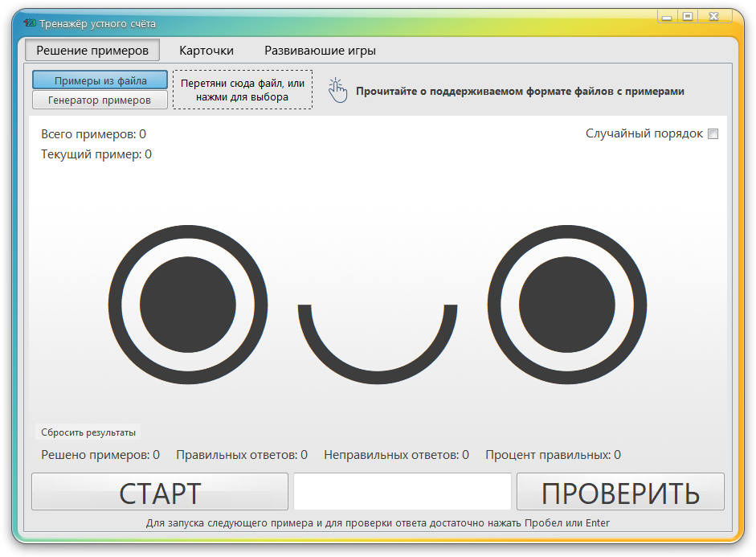Image resolution: width=756 pixels, height=557 pixels.
Task: Select Примеры из файла mode
Action: 100,80
